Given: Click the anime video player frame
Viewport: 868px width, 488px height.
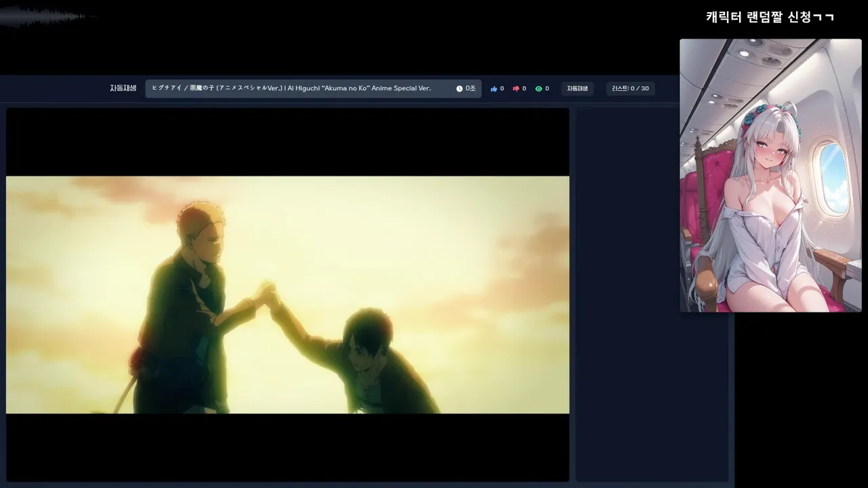Looking at the screenshot, I should tap(288, 295).
